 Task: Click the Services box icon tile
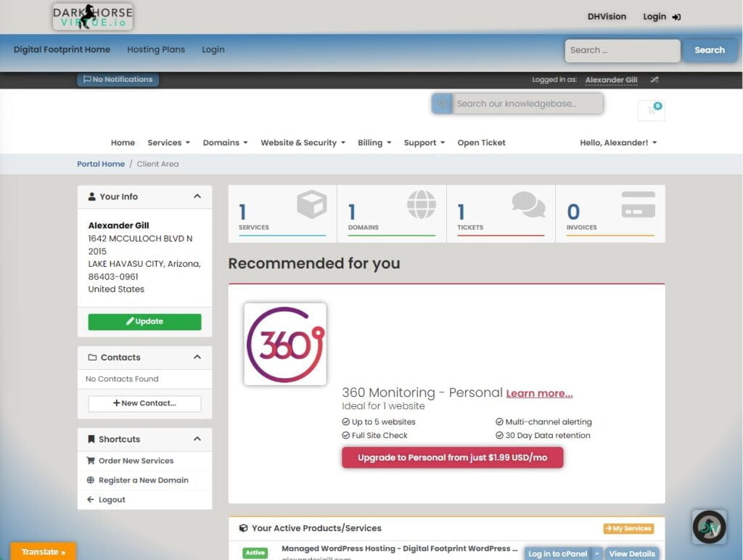(x=312, y=204)
